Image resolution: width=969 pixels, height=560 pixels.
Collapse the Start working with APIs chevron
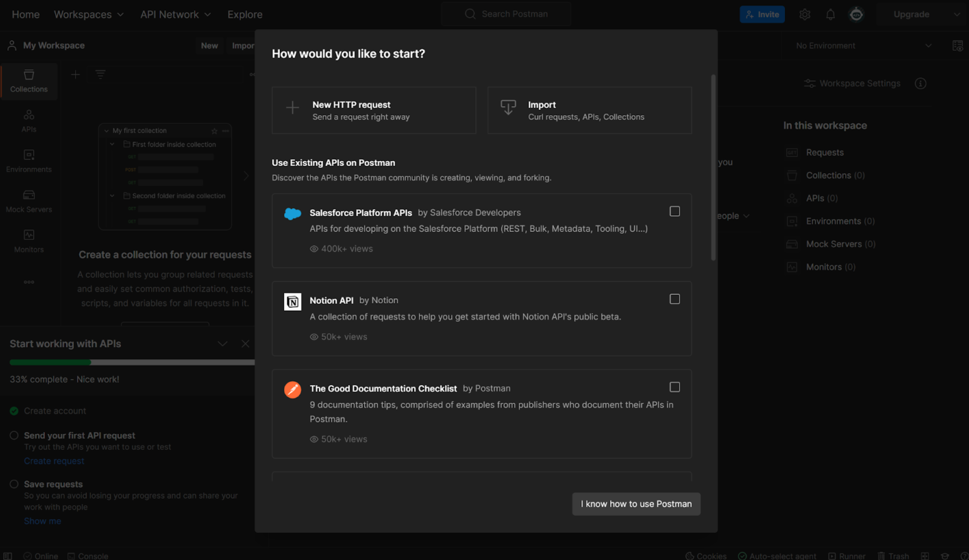coord(223,344)
